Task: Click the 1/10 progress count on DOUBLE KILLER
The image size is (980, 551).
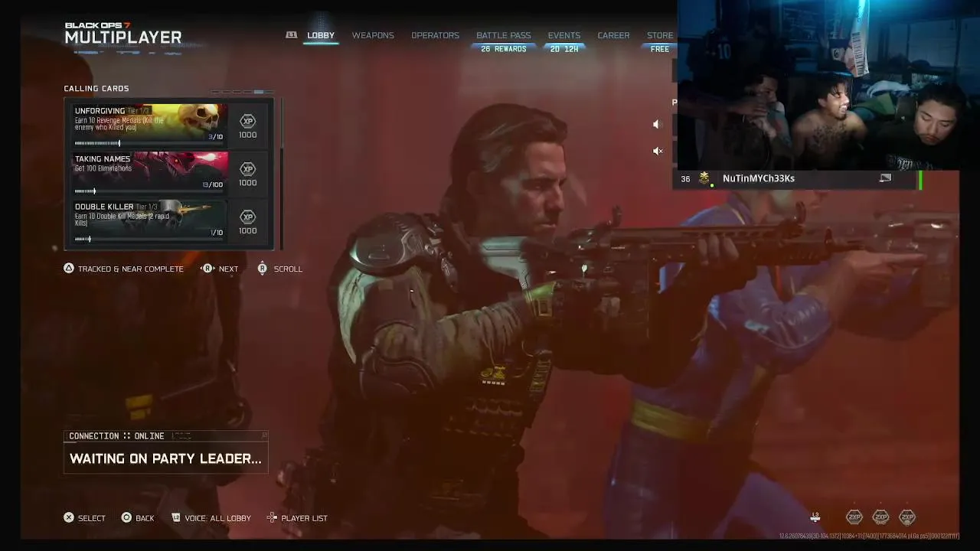Action: (217, 233)
